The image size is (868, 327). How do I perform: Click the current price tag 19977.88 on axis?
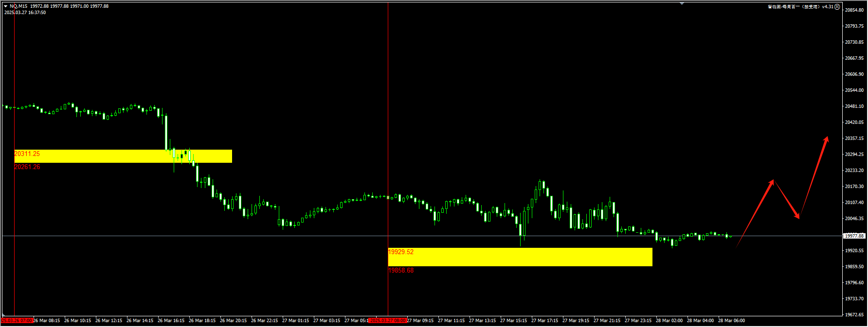tap(854, 236)
